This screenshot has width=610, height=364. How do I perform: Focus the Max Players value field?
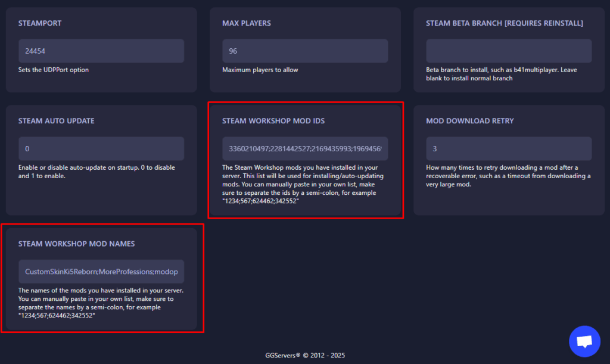point(305,51)
